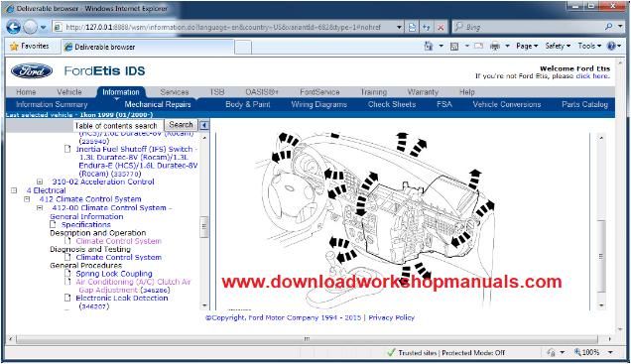Open the Services navigation tab

click(175, 92)
